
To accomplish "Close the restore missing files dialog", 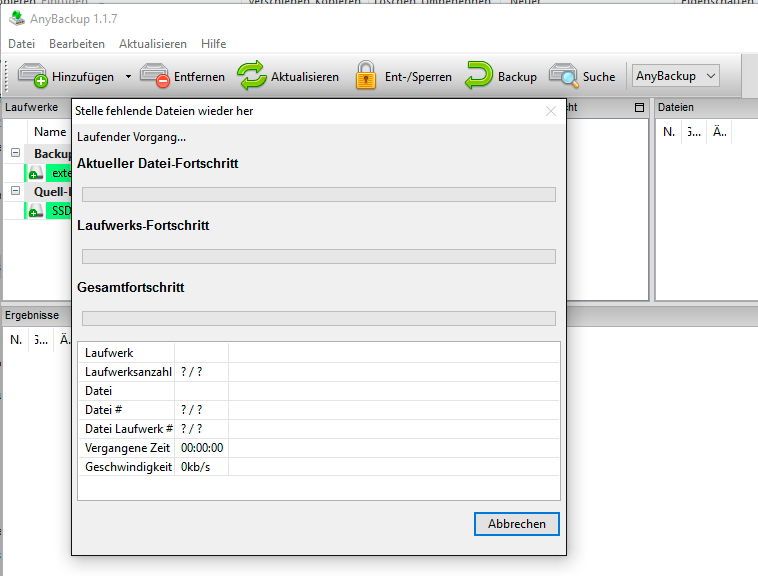I will 551,111.
